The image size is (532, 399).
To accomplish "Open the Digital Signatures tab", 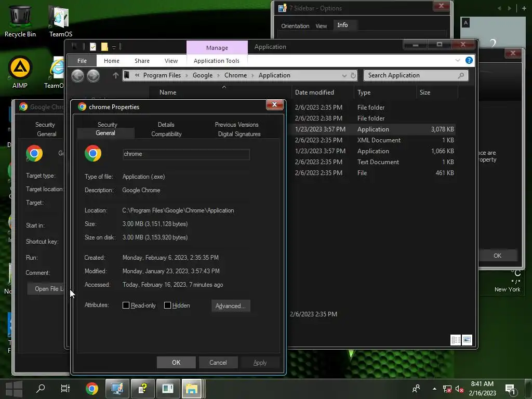I will [x=239, y=134].
